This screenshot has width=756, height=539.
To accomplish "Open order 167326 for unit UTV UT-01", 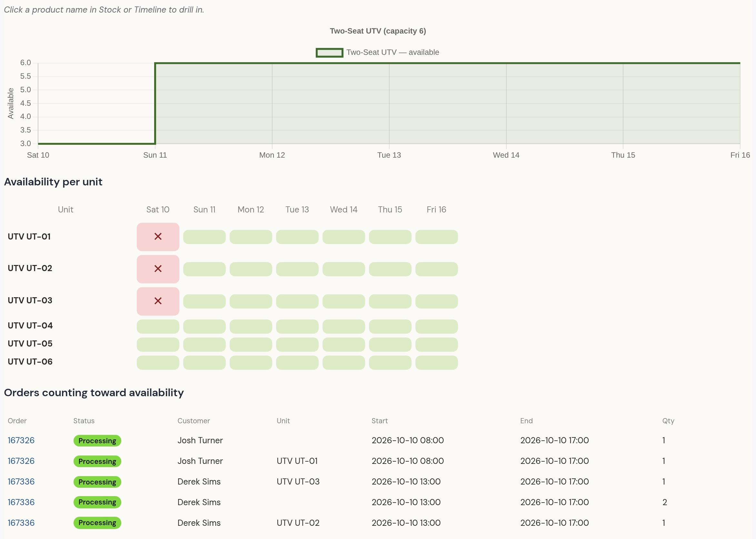I will pyautogui.click(x=21, y=461).
